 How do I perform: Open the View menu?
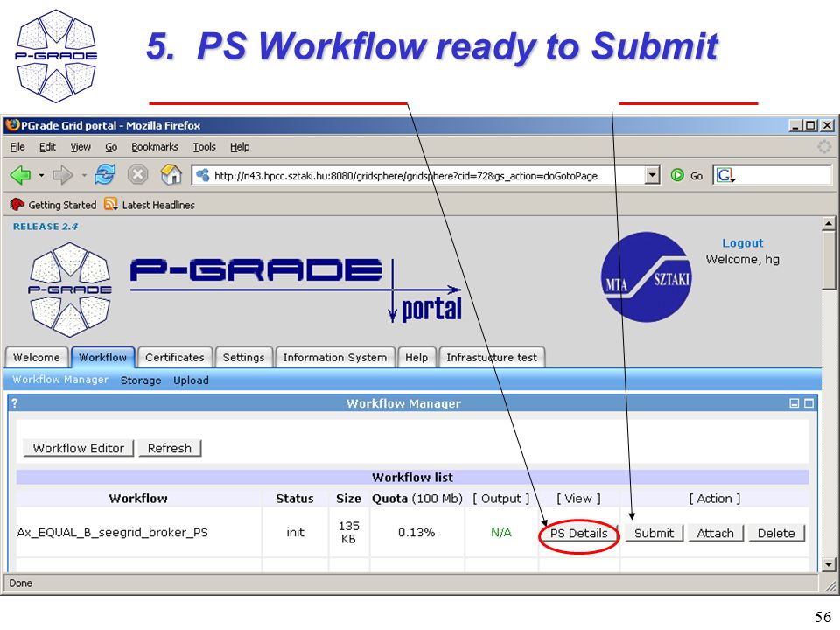80,147
